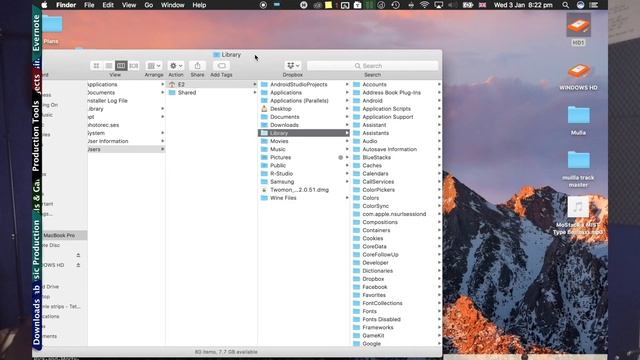Viewport: 640px width, 360px height.
Task: Open the Finder menu
Action: (66, 5)
